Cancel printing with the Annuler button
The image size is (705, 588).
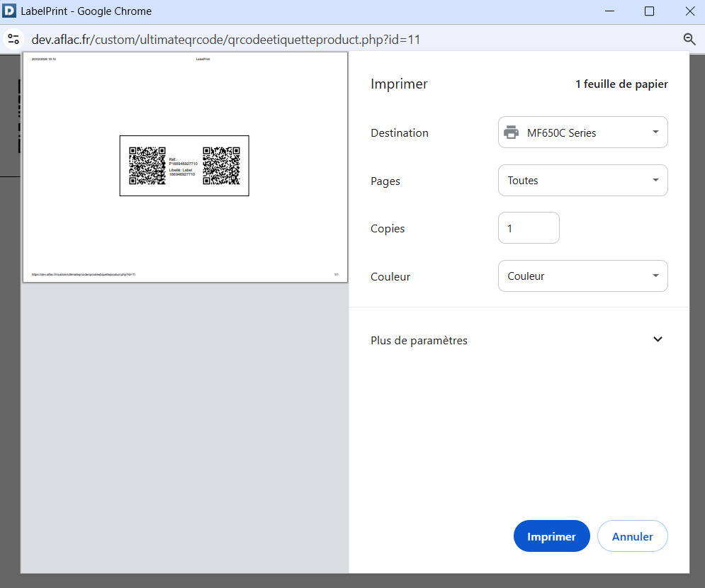click(x=632, y=536)
